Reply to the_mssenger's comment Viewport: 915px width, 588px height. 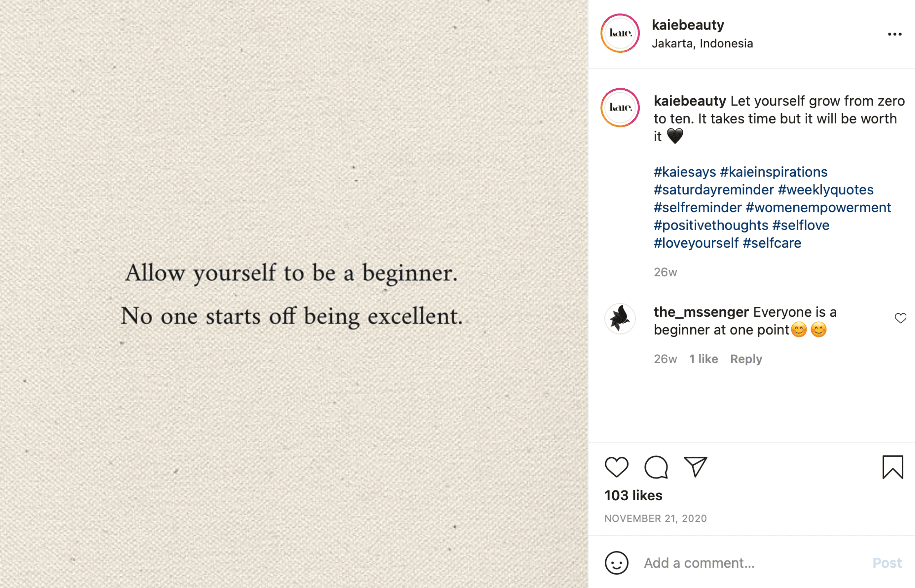click(746, 359)
